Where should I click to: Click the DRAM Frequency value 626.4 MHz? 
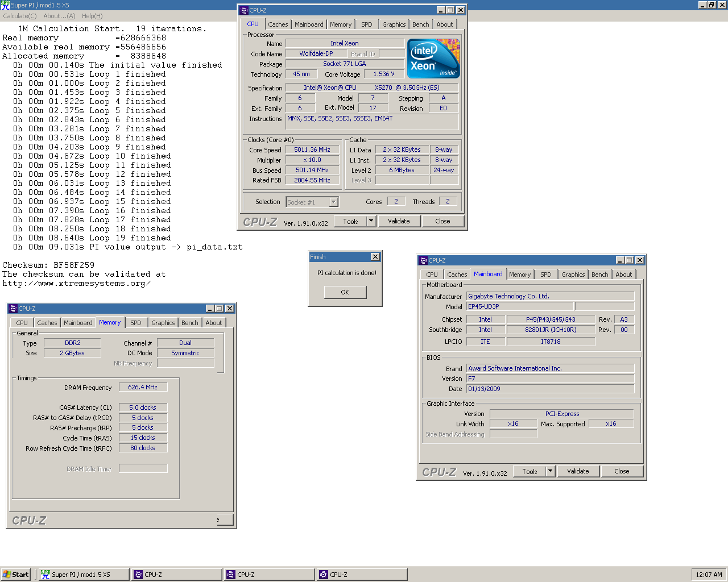tap(143, 387)
